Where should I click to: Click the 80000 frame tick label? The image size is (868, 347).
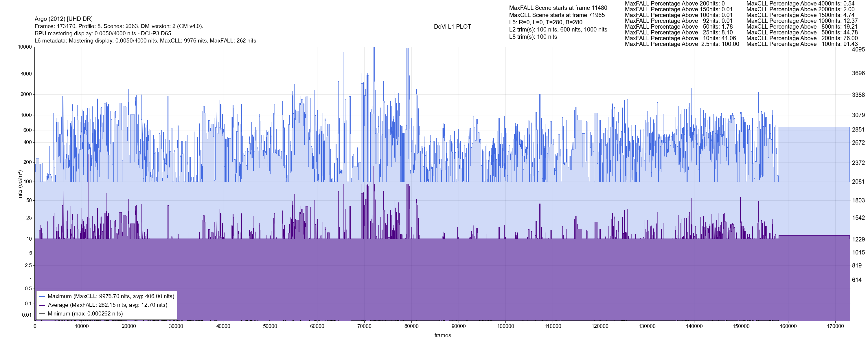point(411,326)
